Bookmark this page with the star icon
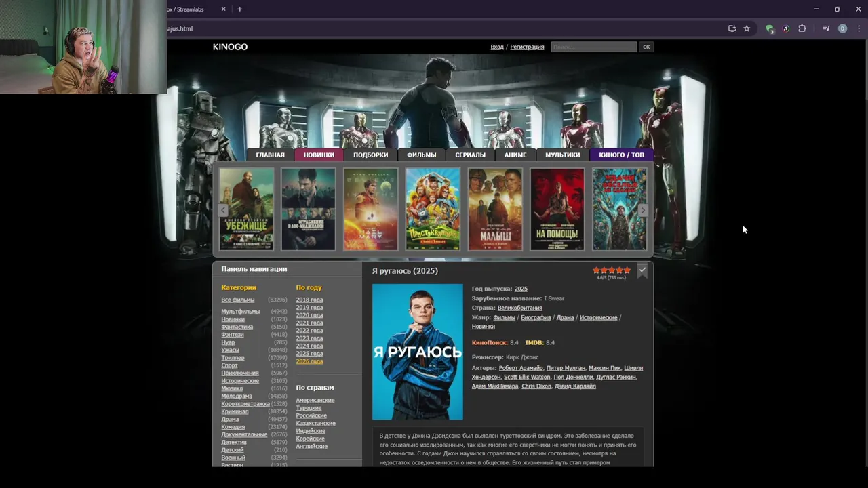 click(747, 28)
